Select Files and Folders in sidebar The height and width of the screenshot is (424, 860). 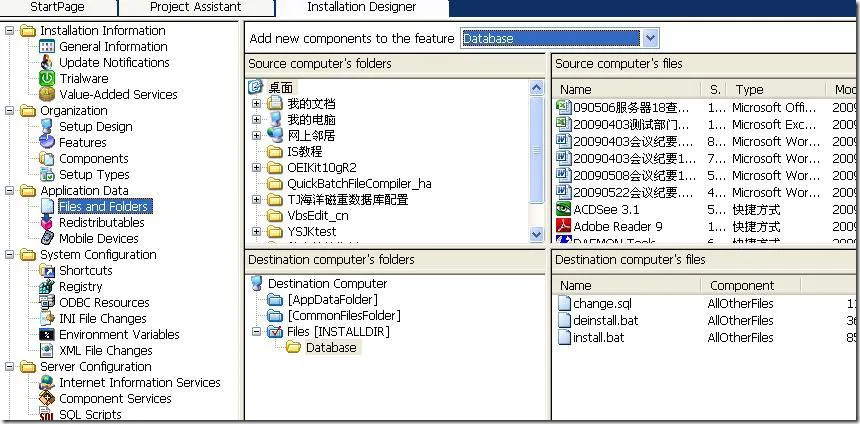103,206
